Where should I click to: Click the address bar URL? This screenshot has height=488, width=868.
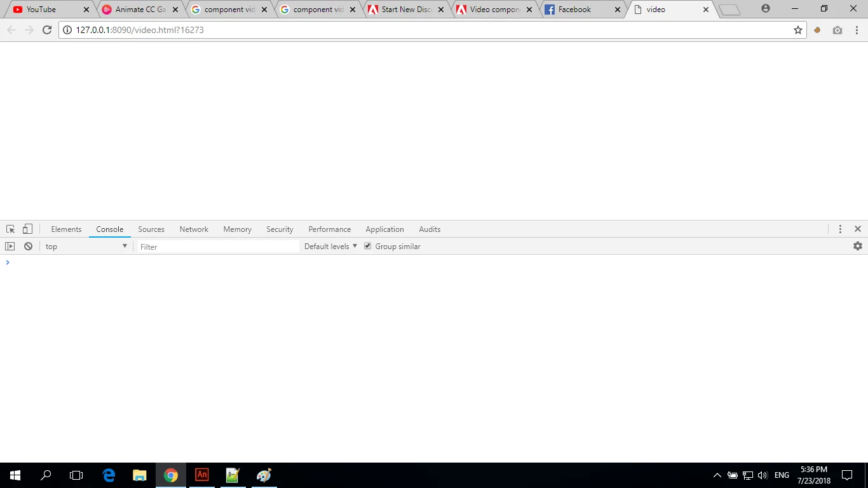point(140,30)
